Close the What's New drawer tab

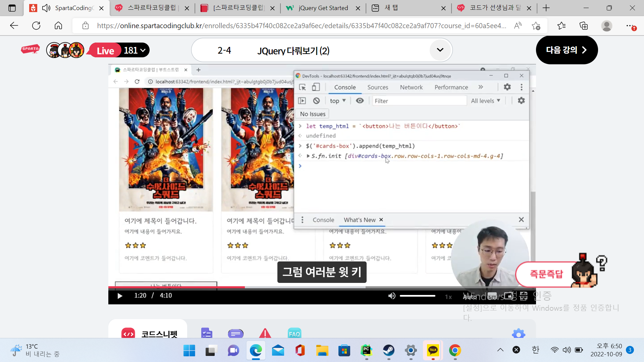[x=381, y=220]
